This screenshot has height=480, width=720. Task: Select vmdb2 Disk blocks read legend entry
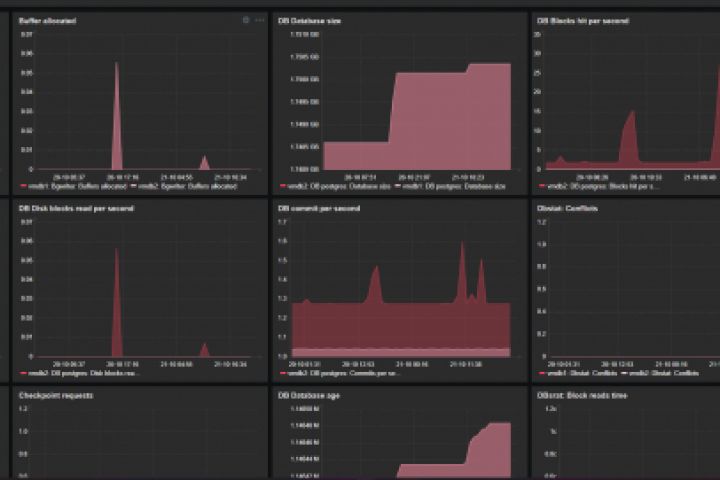tap(80, 373)
